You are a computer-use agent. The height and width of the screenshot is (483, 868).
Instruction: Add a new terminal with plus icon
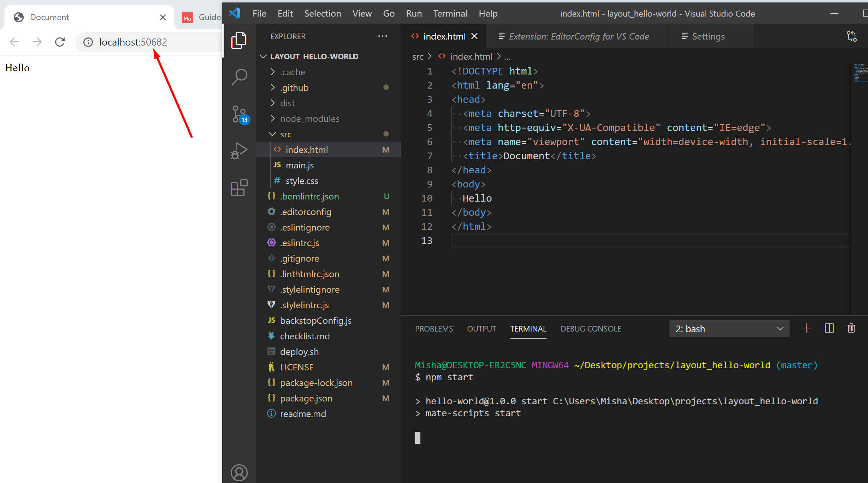tap(806, 328)
